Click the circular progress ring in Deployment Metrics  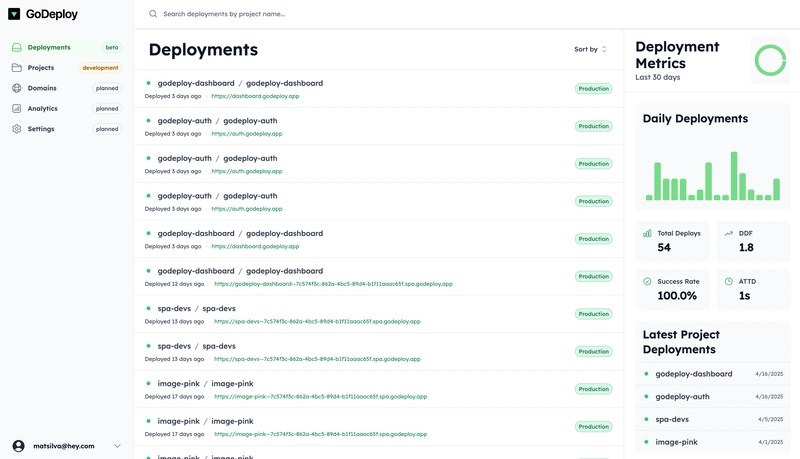coord(770,61)
